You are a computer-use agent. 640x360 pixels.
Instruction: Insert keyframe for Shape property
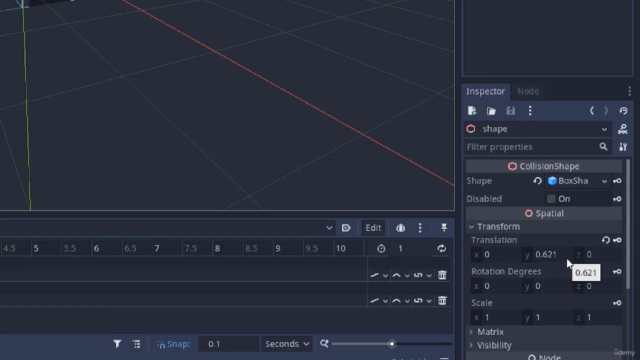coord(617,181)
